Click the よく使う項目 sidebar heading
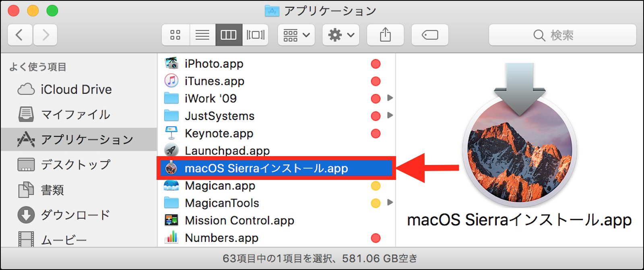The width and height of the screenshot is (644, 270). tap(38, 67)
